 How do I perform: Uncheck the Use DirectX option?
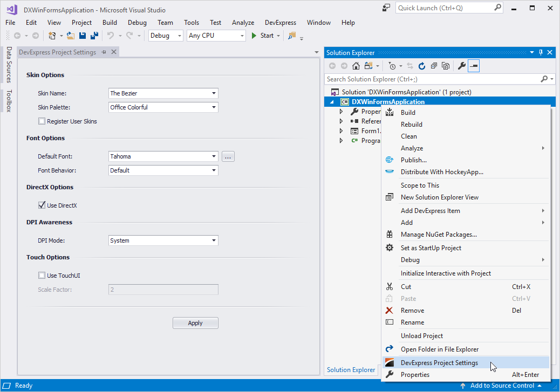pos(42,205)
